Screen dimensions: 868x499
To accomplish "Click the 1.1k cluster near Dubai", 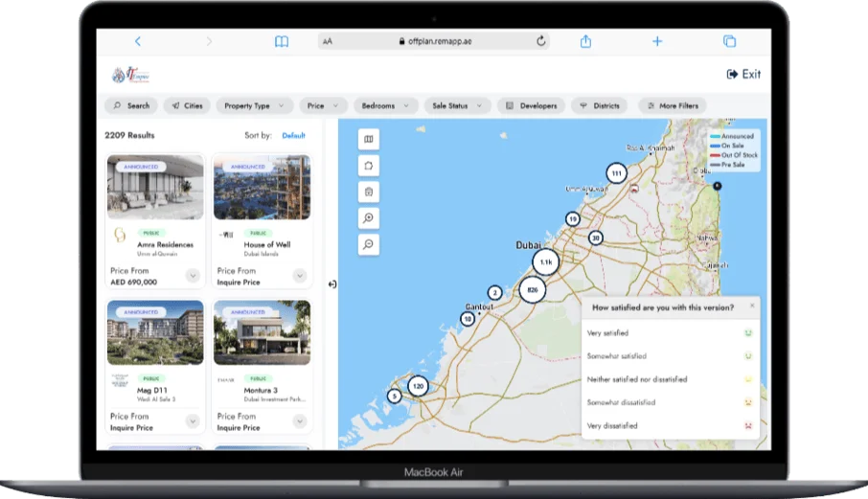I will pos(546,262).
